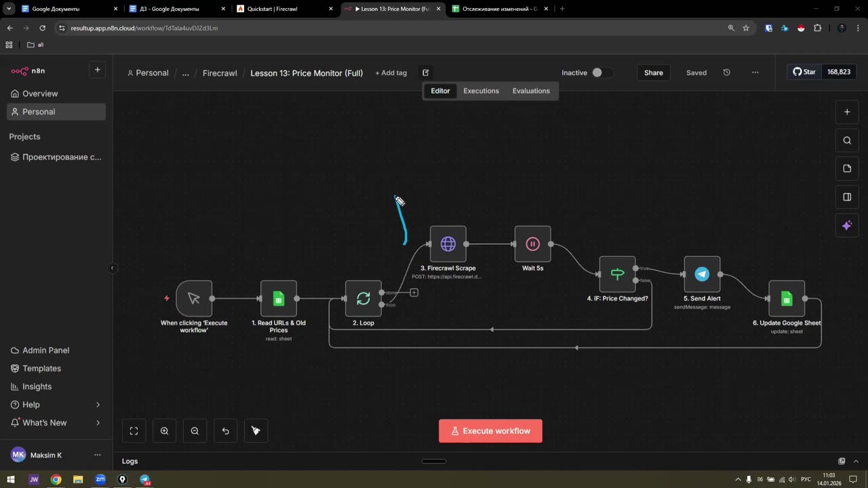Image resolution: width=868 pixels, height=488 pixels.
Task: Expand the Help submenu
Action: click(x=98, y=405)
